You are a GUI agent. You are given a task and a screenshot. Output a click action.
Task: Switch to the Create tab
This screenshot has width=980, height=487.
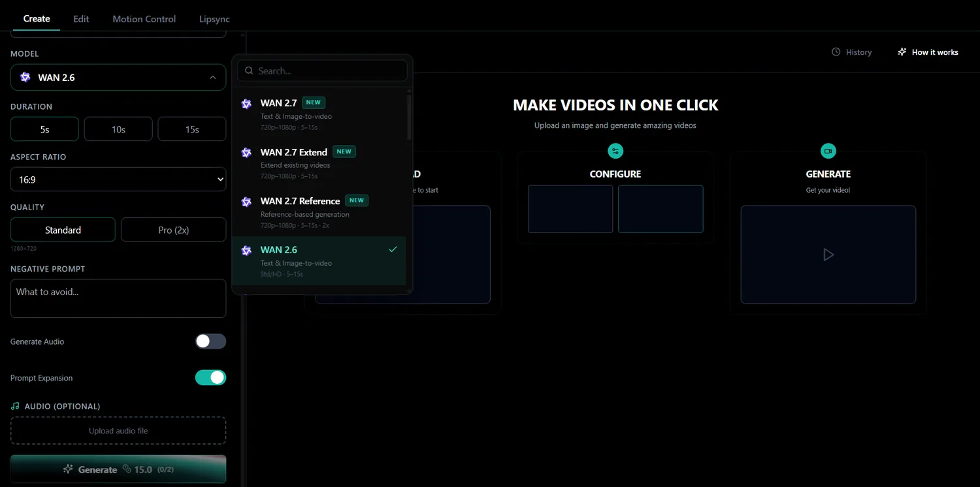(37, 18)
